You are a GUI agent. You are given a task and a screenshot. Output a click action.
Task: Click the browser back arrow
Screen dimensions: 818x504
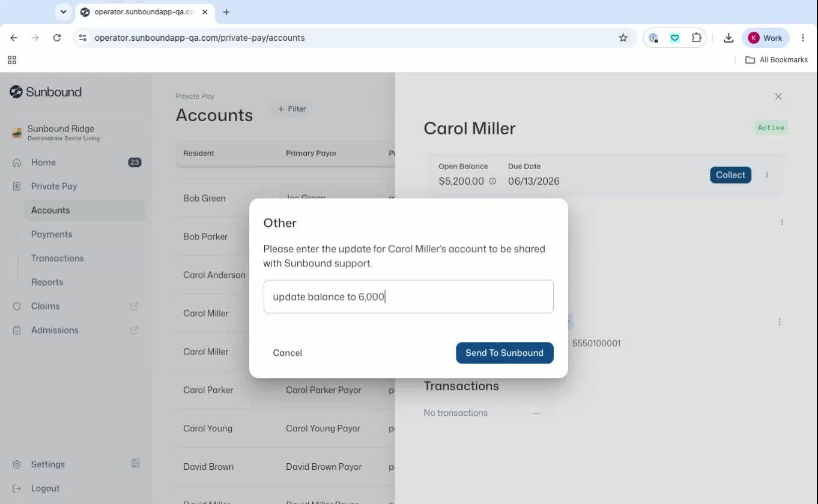pyautogui.click(x=14, y=38)
